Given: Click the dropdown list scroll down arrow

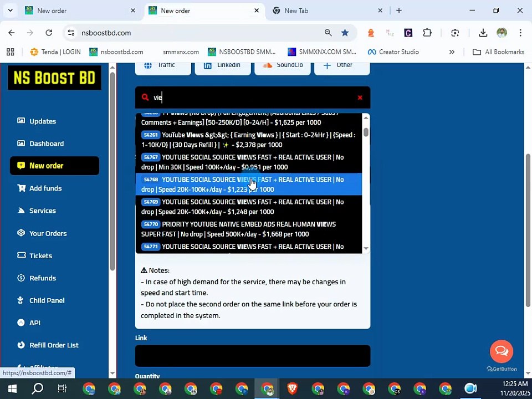Looking at the screenshot, I should click(x=366, y=248).
